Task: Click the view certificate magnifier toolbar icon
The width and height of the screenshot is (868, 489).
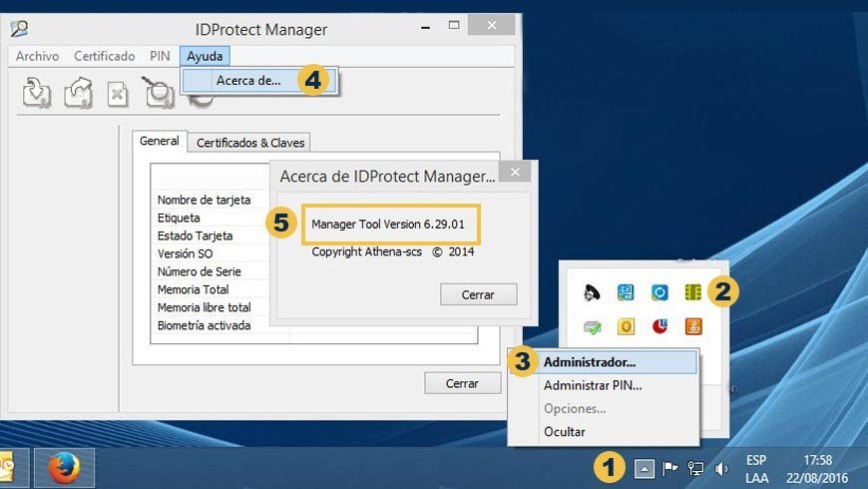Action: (159, 92)
